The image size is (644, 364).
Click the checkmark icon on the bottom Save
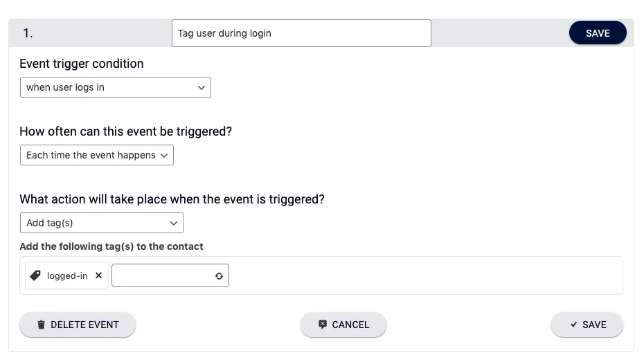[x=574, y=324]
